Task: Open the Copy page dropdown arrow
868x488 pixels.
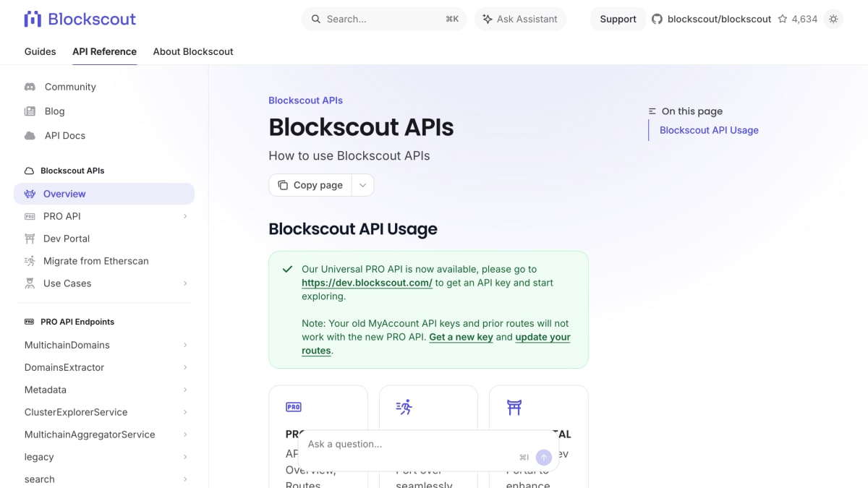Action: pos(362,185)
